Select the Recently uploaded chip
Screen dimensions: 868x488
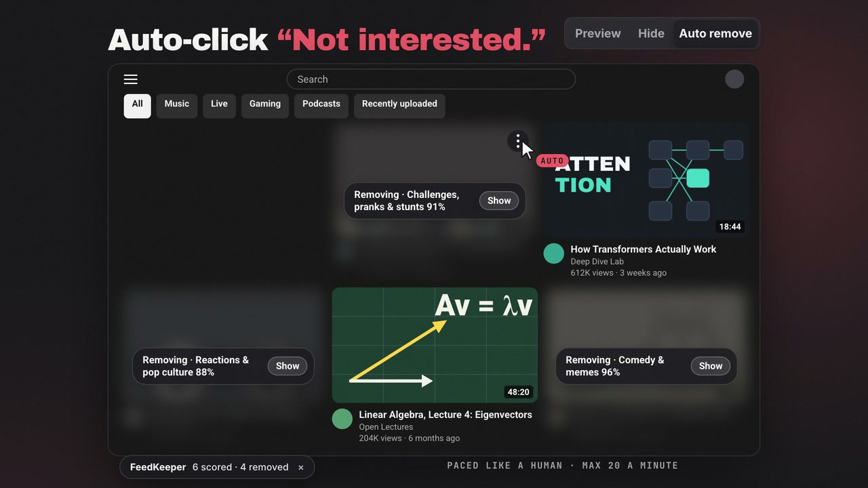(x=399, y=106)
